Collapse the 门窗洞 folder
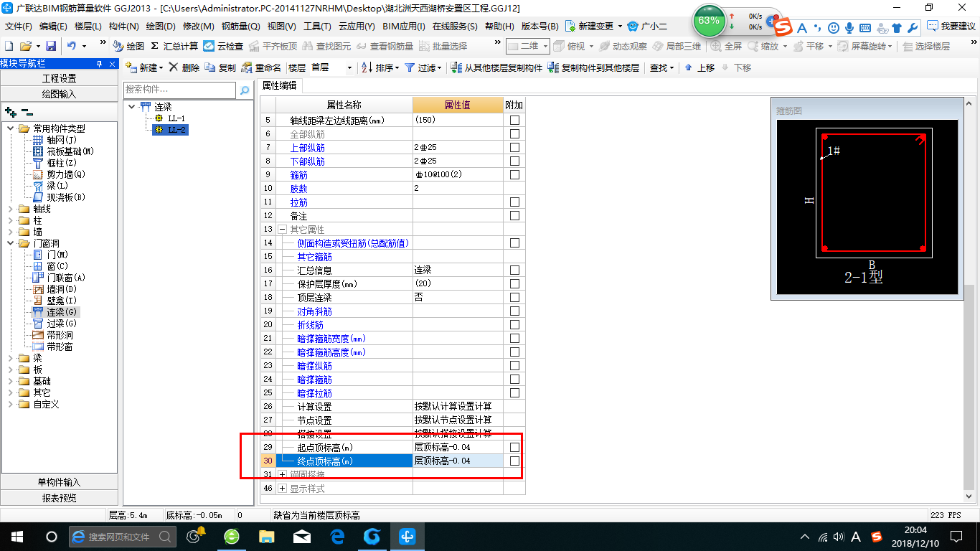Image resolution: width=980 pixels, height=551 pixels. pos(10,243)
